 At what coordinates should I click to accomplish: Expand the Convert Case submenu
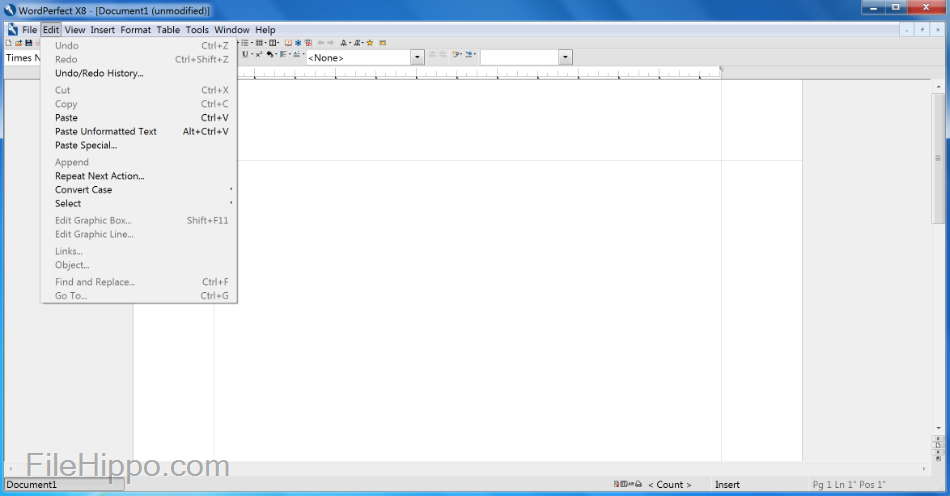tap(138, 190)
